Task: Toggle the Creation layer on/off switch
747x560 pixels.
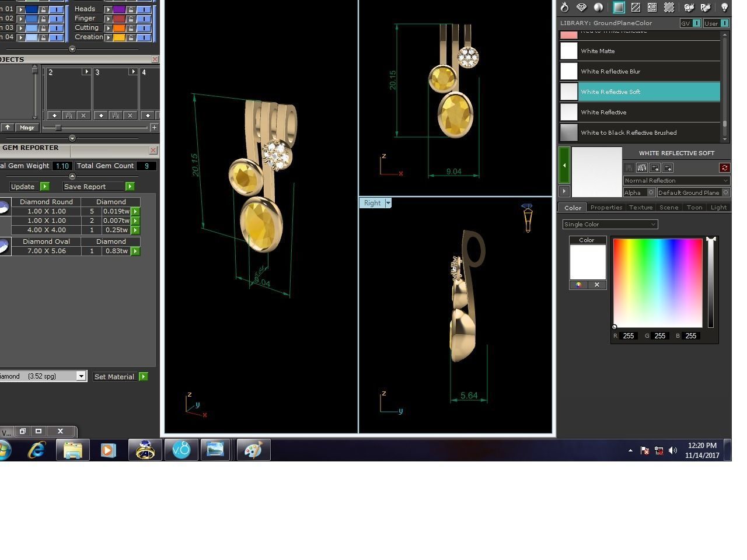Action: 144,37
